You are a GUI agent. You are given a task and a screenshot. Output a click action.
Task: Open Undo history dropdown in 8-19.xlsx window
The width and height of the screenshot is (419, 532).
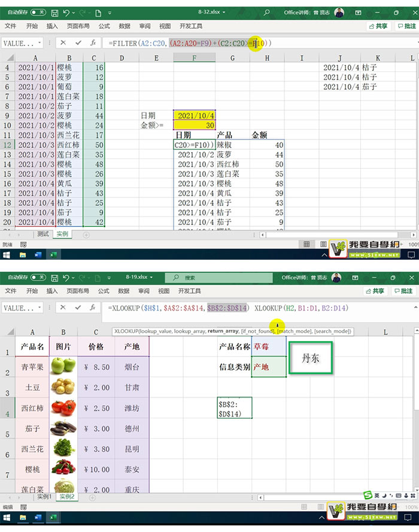pos(73,278)
